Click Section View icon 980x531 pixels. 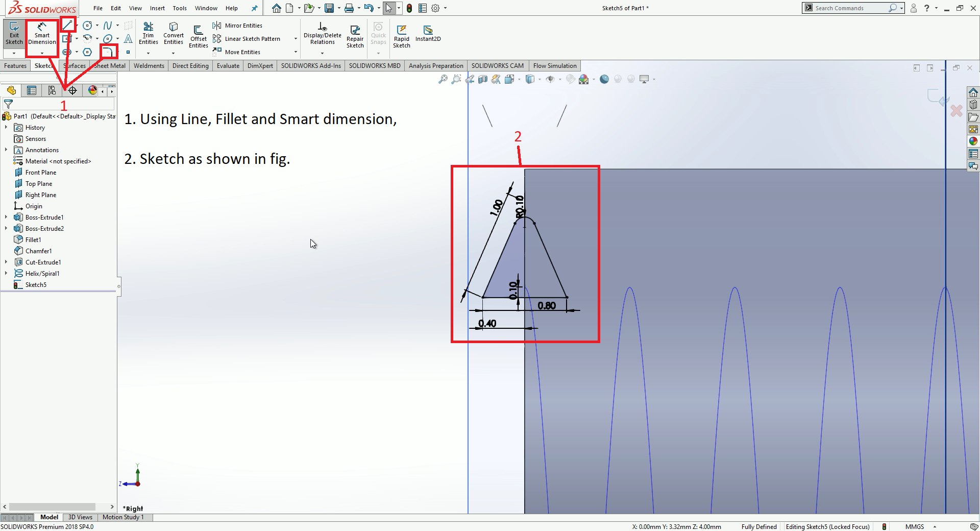point(483,79)
